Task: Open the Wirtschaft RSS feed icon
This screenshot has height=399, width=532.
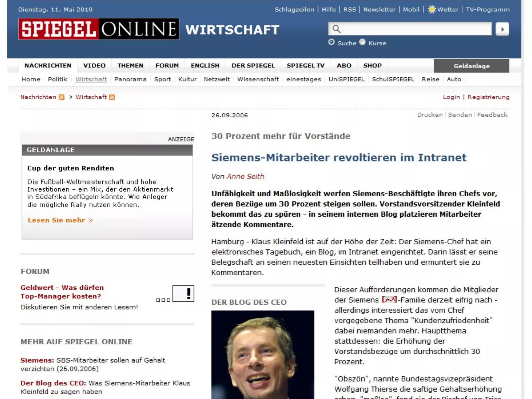Action: pyautogui.click(x=112, y=97)
